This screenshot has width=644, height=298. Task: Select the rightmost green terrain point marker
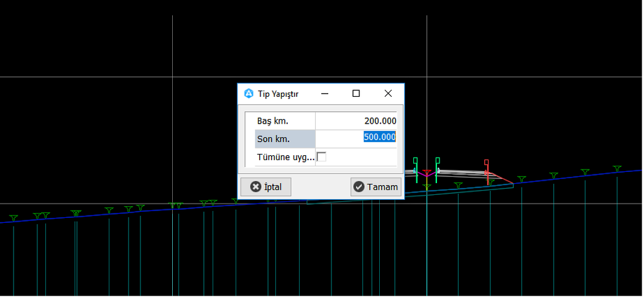click(617, 168)
